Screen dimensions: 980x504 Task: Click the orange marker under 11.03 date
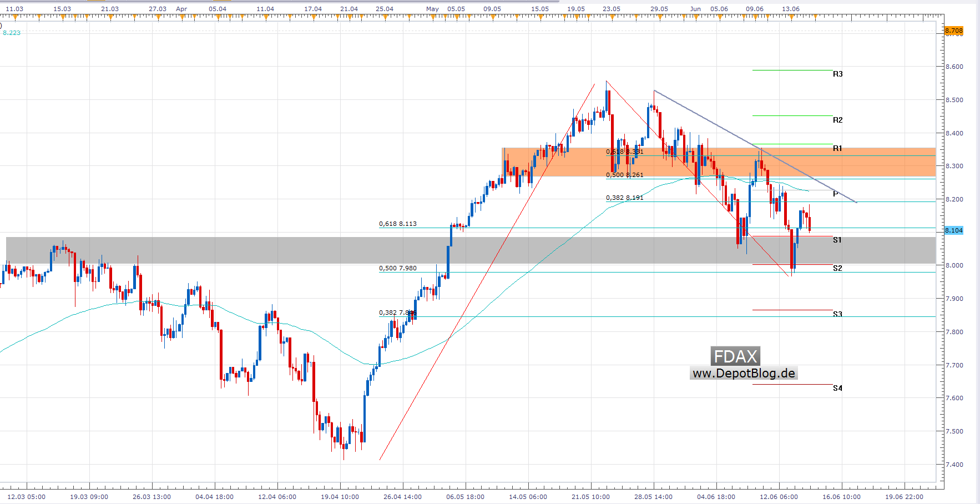[15, 17]
